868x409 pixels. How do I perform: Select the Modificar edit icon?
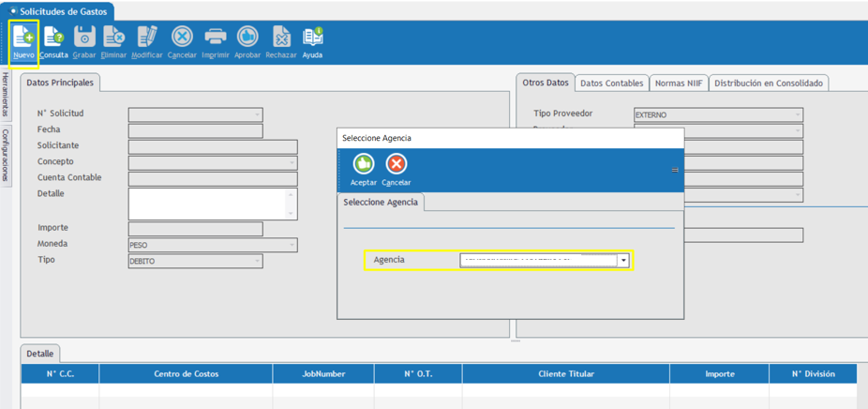pyautogui.click(x=146, y=38)
